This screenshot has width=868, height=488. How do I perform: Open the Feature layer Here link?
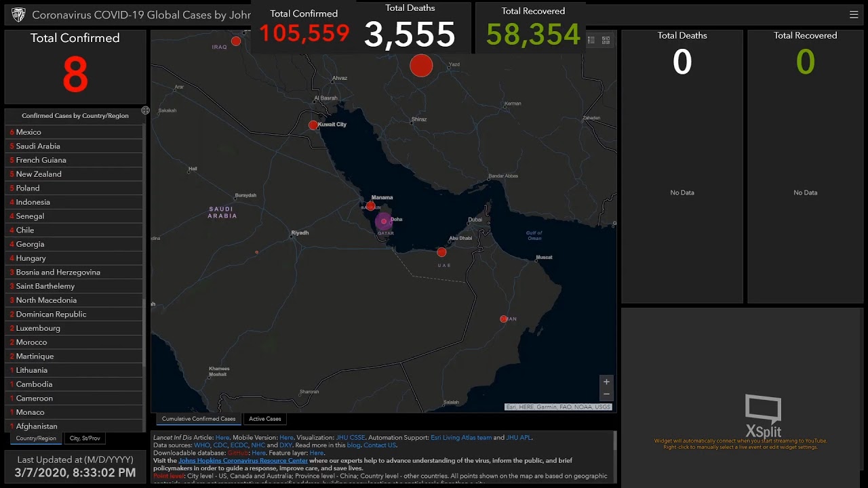[x=317, y=453]
